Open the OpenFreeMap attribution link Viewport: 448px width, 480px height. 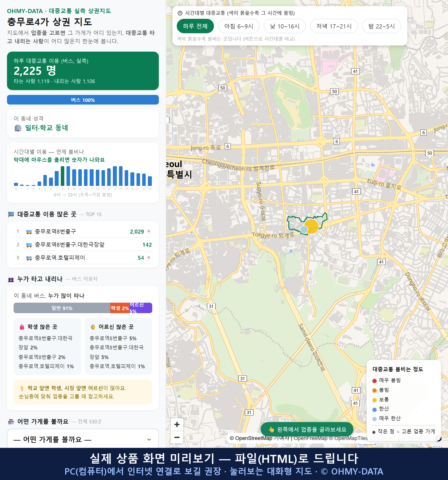click(x=311, y=438)
